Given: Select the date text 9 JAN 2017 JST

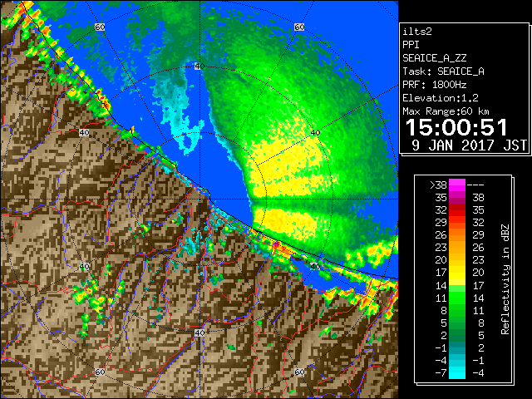Looking at the screenshot, I should [470, 145].
